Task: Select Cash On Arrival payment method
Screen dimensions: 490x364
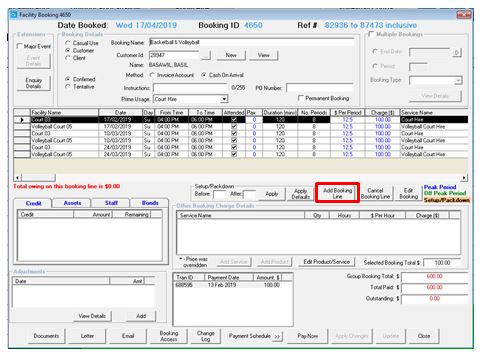Action: 204,75
